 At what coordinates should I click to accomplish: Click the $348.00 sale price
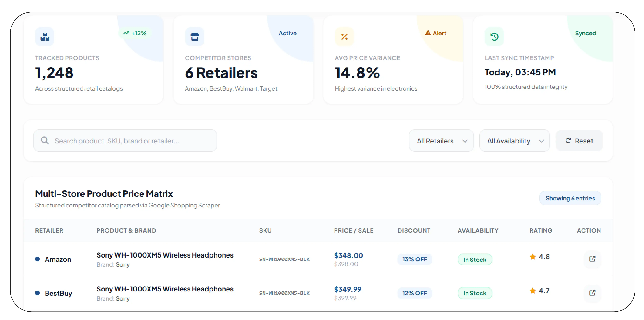[348, 255]
